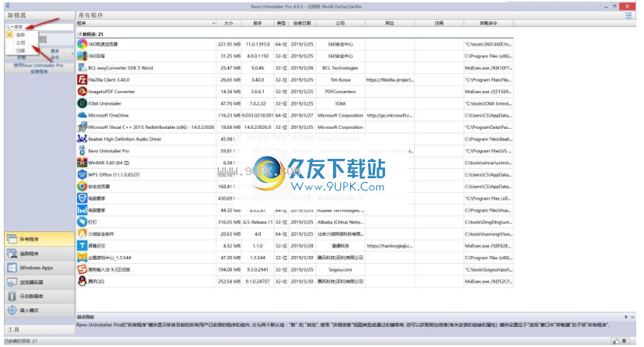This screenshot has width=644, height=347.
Task: Select the WPS Office icon
Action: pos(83,174)
